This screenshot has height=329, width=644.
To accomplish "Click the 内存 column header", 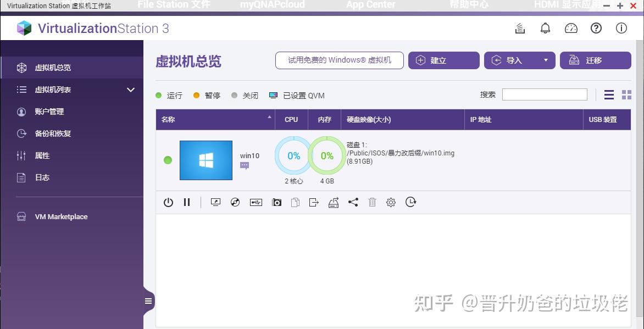I will 324,120.
